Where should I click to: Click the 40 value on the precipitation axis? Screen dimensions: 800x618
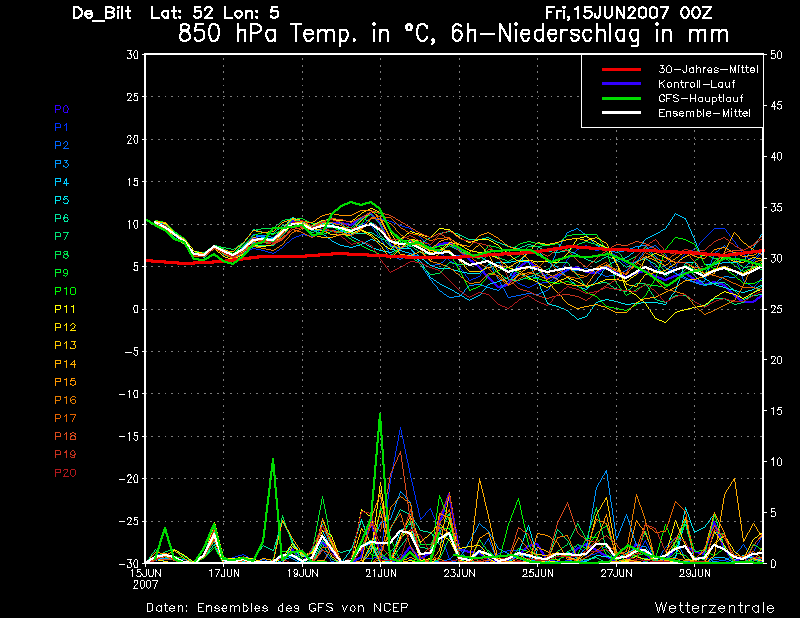pyautogui.click(x=776, y=157)
